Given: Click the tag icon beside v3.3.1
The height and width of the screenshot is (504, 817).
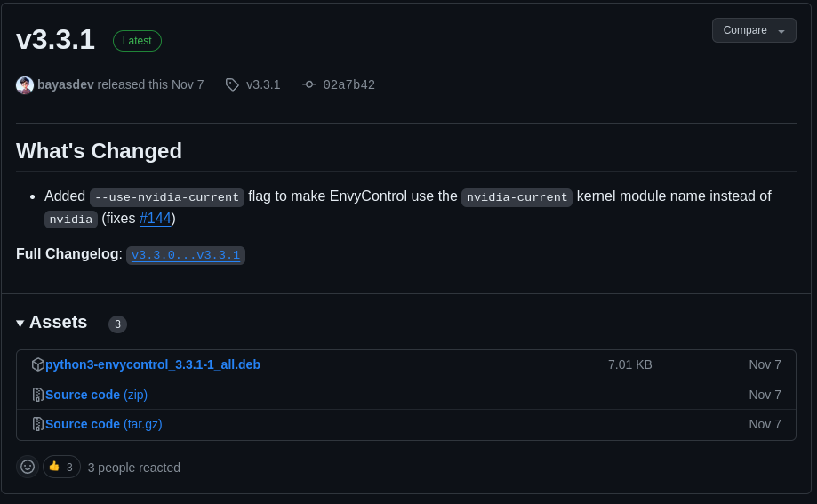Looking at the screenshot, I should click(232, 85).
